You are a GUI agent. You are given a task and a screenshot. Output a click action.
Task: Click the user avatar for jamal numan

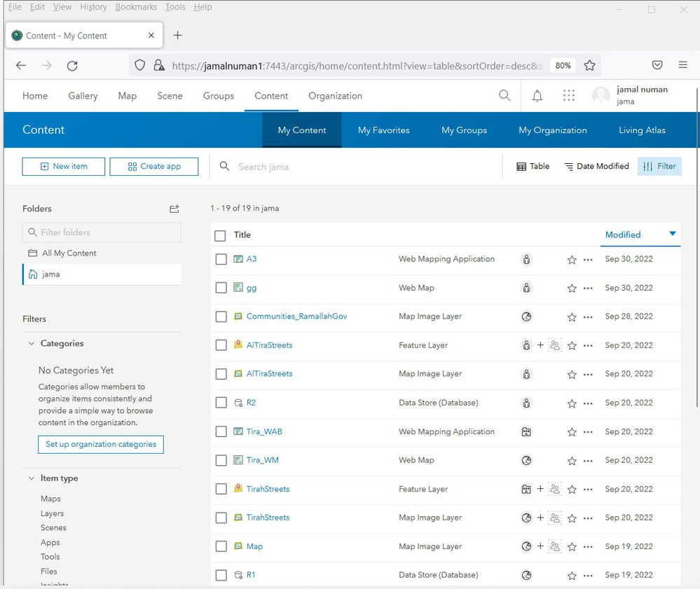(601, 95)
